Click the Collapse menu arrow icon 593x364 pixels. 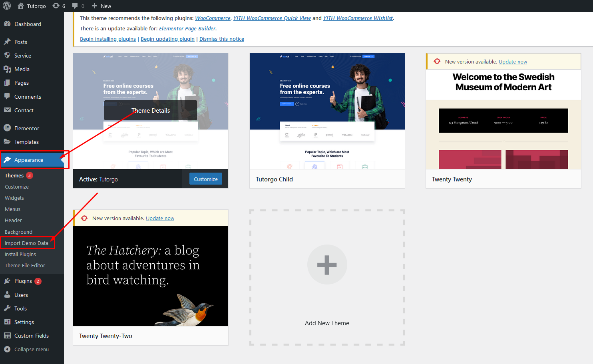click(x=7, y=349)
